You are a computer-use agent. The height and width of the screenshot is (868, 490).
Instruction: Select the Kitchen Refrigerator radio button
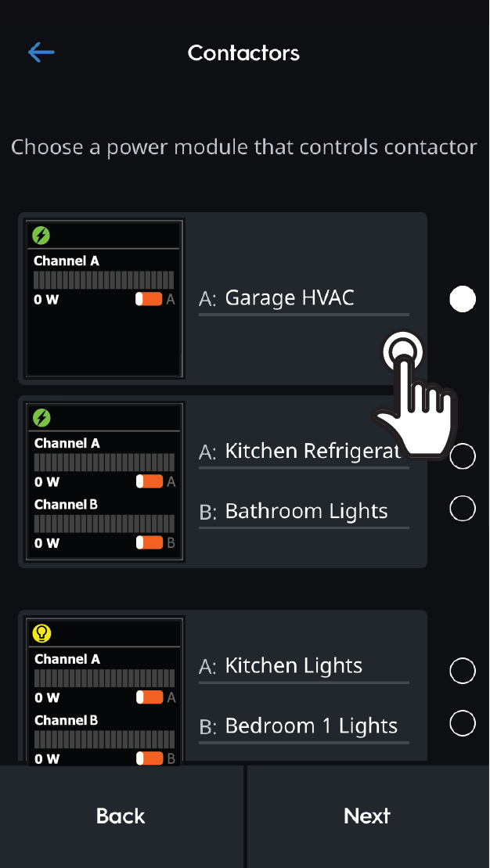tap(463, 456)
